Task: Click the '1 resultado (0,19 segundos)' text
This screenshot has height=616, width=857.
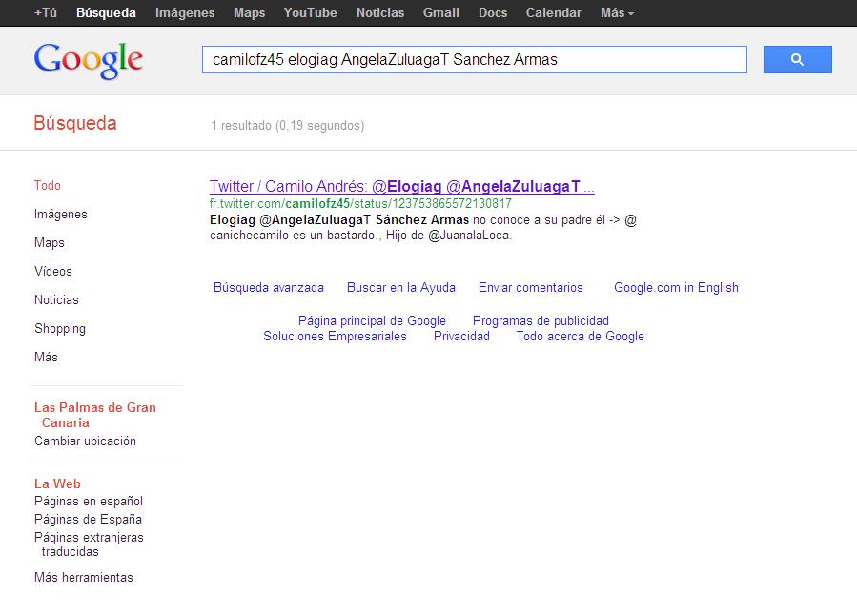Action: pos(288,126)
